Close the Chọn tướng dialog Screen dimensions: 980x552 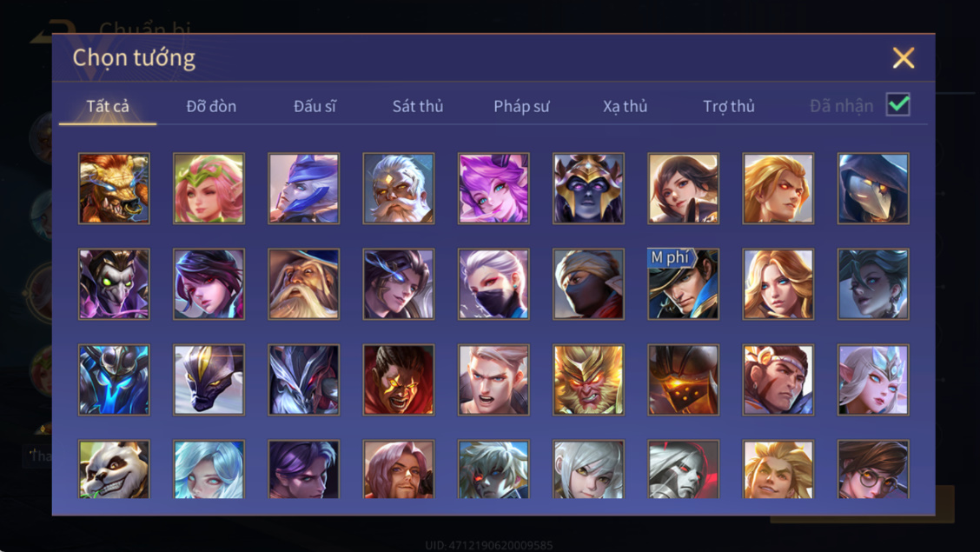click(904, 57)
